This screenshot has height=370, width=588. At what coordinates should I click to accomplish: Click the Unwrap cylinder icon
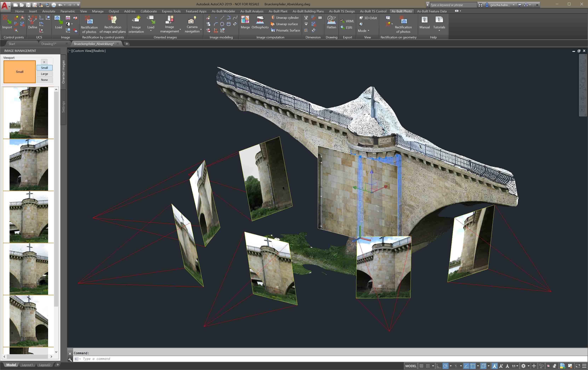(273, 18)
